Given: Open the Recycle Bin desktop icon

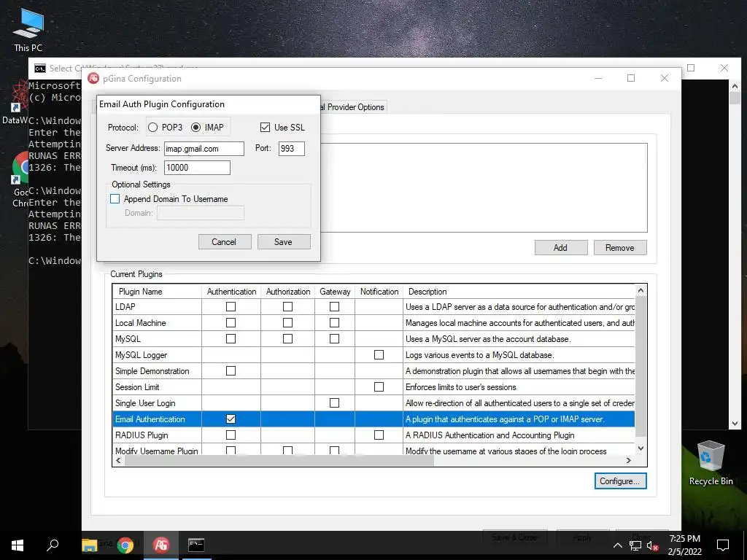Looking at the screenshot, I should (711, 463).
